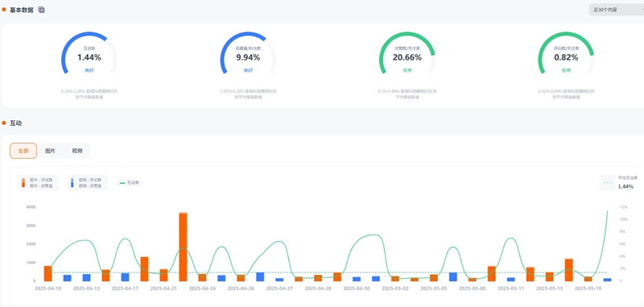Click the 0.82% green gauge ring
644x307 pixels.
pos(566,53)
